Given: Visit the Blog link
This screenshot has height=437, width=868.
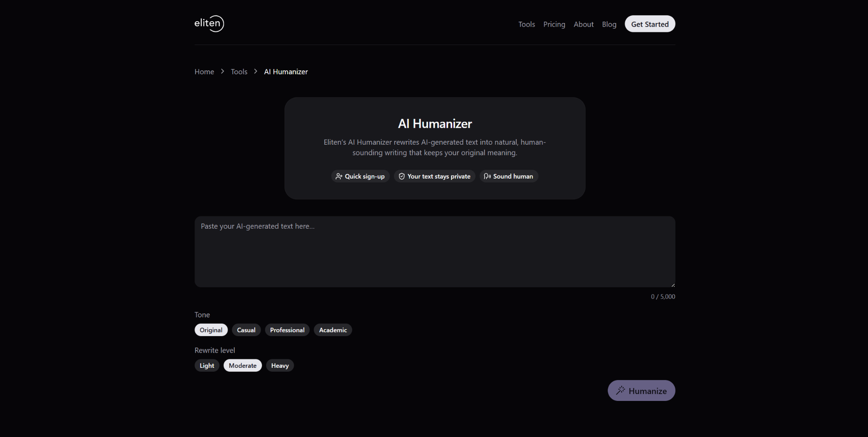Looking at the screenshot, I should pyautogui.click(x=609, y=24).
